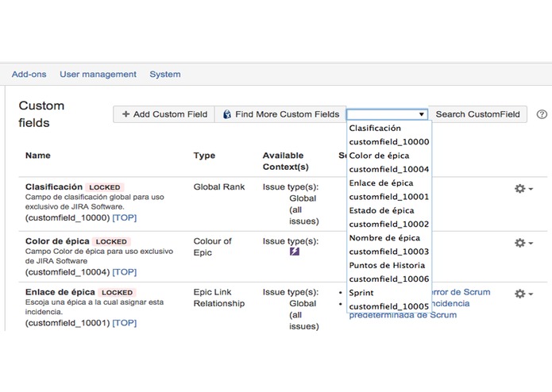The image size is (552, 392).
Task: Open gear menu for Enlace de épica row
Action: (x=523, y=294)
